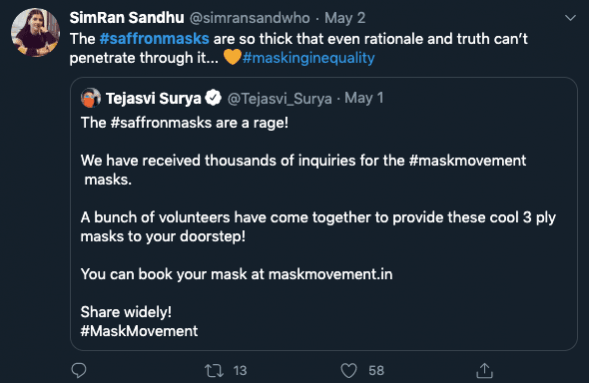
Task: Click the like count 58
Action: tap(376, 371)
